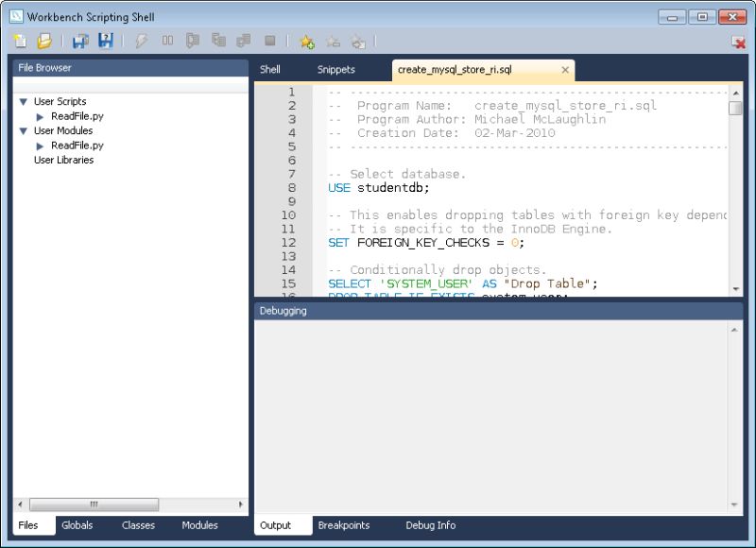Image resolution: width=756 pixels, height=548 pixels.
Task: Select the Globals tab in File Browser
Action: click(x=77, y=525)
